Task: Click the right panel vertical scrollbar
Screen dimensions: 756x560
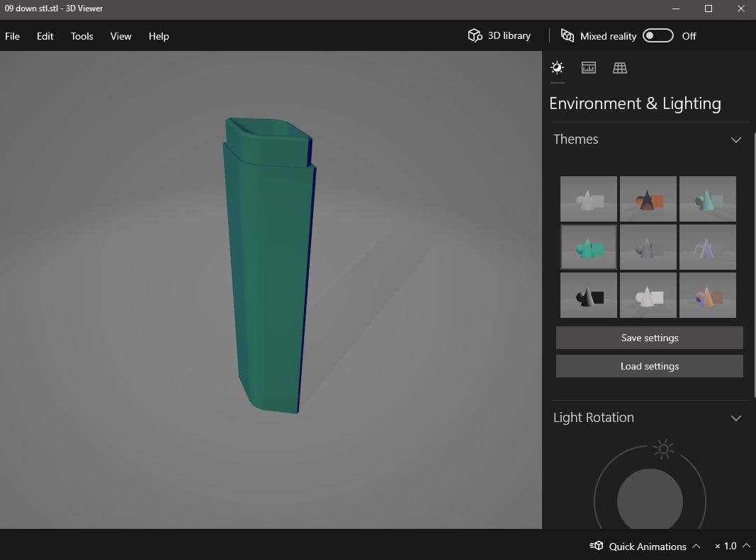Action: click(754, 265)
